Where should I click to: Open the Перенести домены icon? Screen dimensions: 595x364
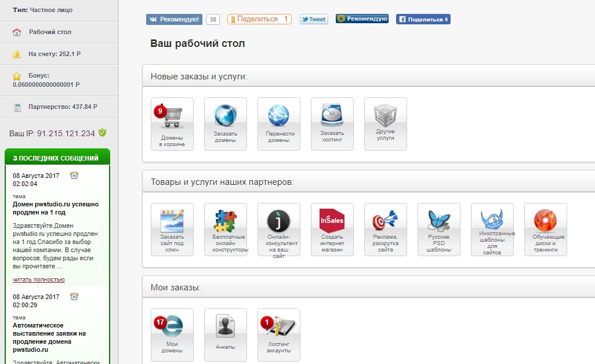point(278,123)
